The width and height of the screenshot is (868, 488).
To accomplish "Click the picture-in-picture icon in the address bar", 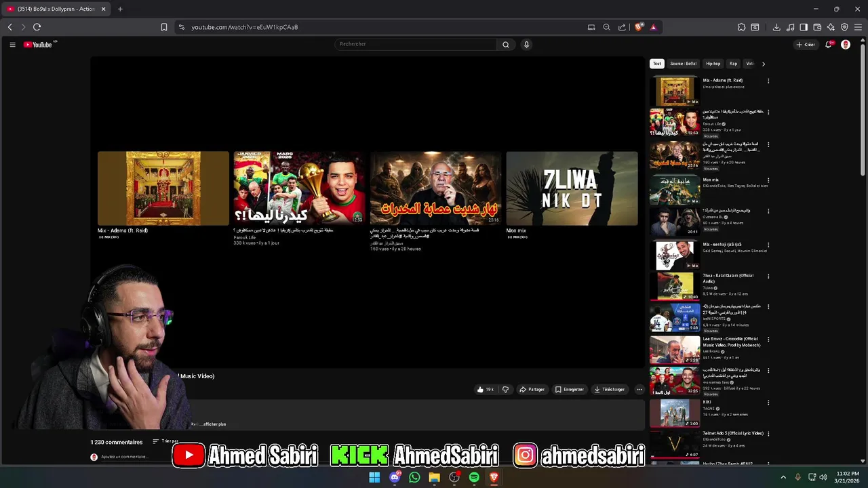I will tap(591, 27).
